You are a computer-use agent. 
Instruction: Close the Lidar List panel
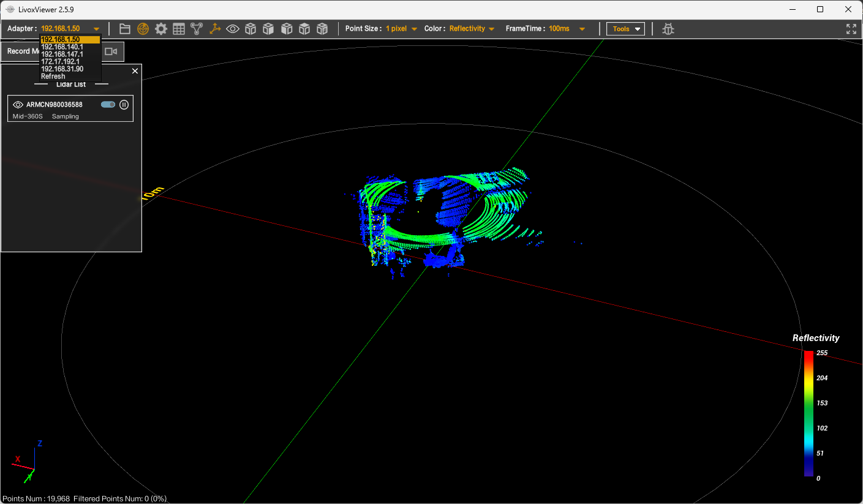tap(135, 71)
